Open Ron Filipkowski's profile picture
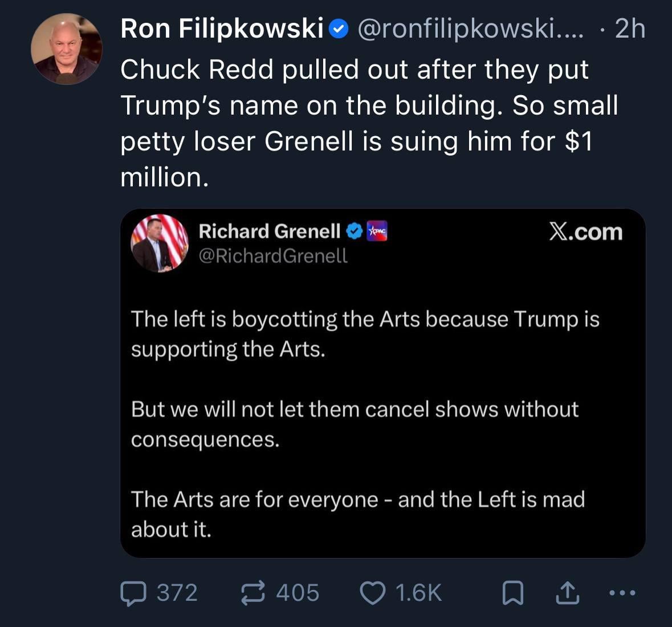Screen dimensions: 672x627 coord(66,50)
